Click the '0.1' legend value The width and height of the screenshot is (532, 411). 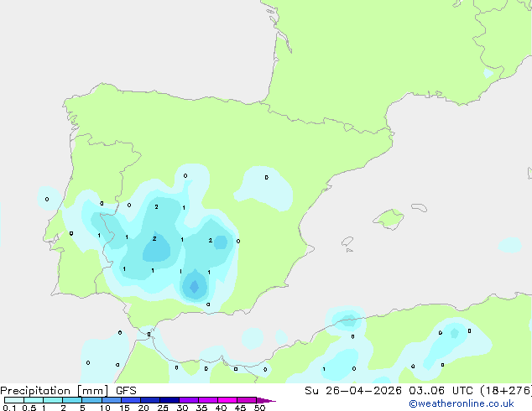coord(9,408)
